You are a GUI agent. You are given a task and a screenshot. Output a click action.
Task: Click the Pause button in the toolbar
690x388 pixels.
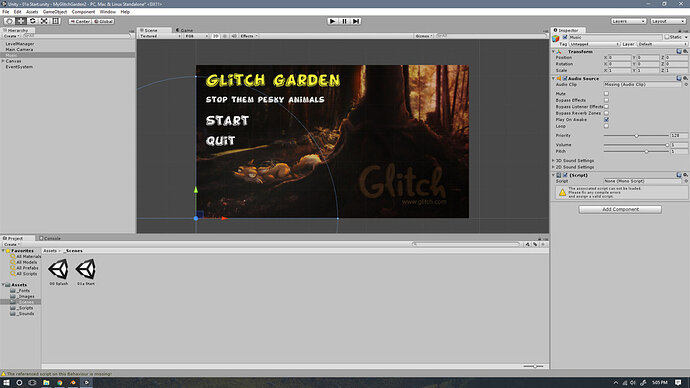[345, 21]
